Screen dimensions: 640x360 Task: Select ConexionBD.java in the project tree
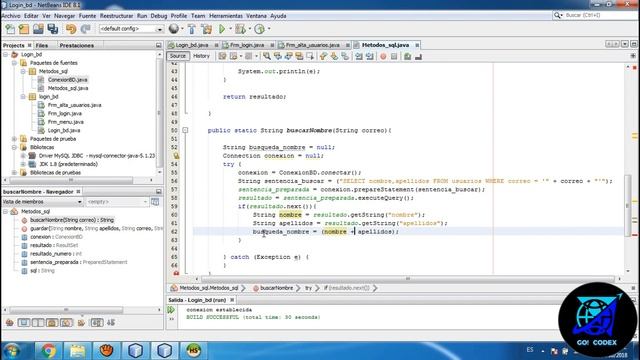[x=67, y=80]
